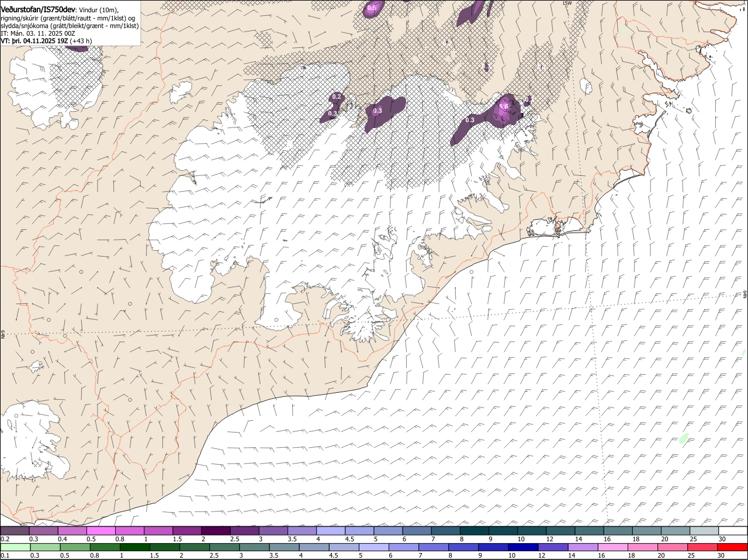This screenshot has height=560, width=748.
Task: Pick the darkest green 1 swatch, lower legend row
Action: [x=134, y=547]
